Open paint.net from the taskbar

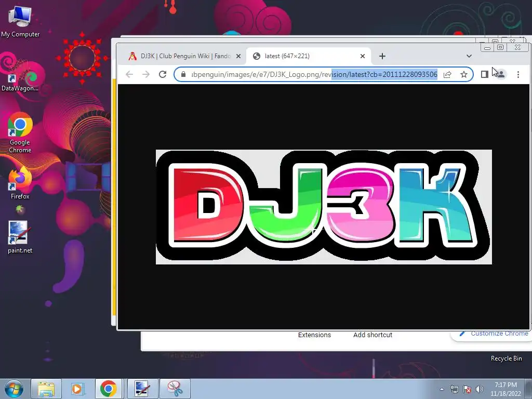pos(142,389)
